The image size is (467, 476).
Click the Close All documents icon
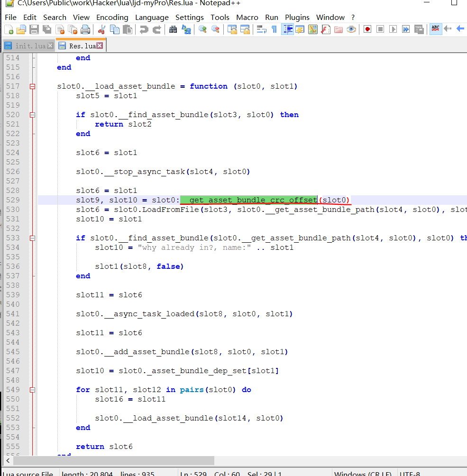pyautogui.click(x=73, y=29)
